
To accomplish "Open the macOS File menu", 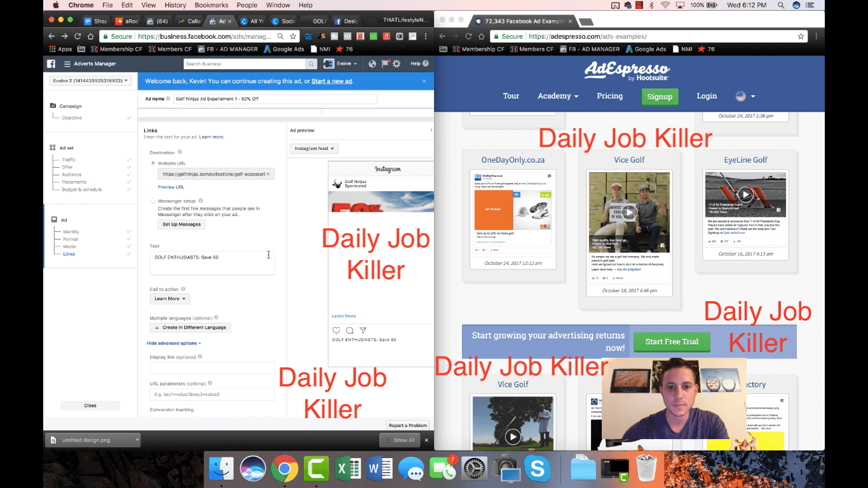I will tap(107, 5).
